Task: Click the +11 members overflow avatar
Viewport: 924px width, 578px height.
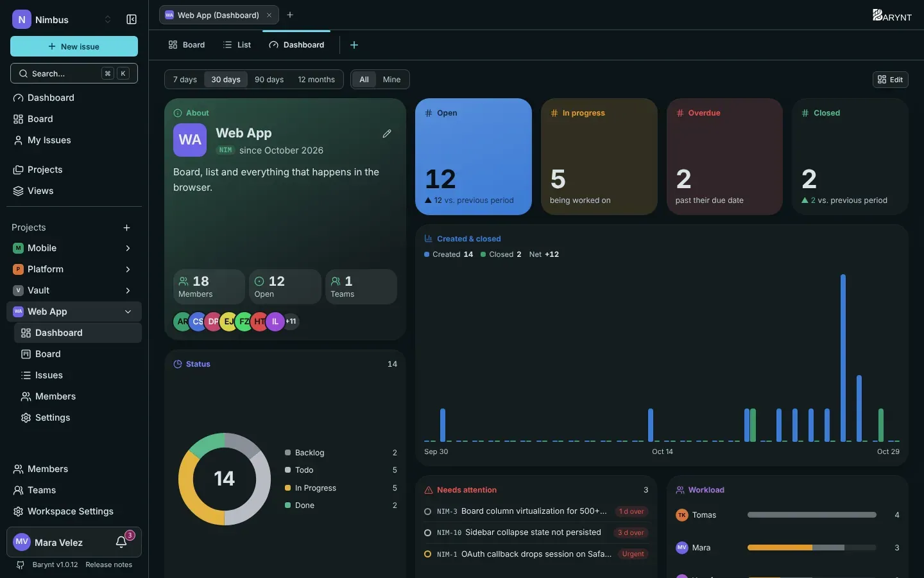Action: coord(291,321)
